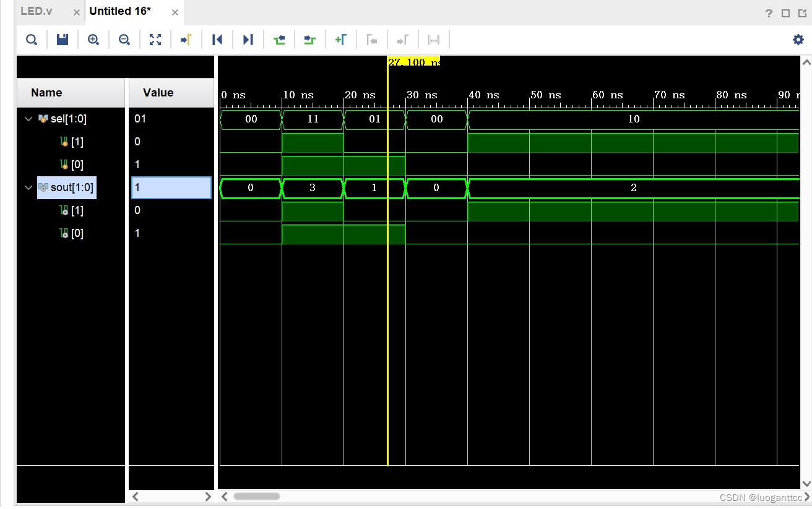This screenshot has width=812, height=509.
Task: Add a new marker with the +Γ icon
Action: [x=341, y=40]
